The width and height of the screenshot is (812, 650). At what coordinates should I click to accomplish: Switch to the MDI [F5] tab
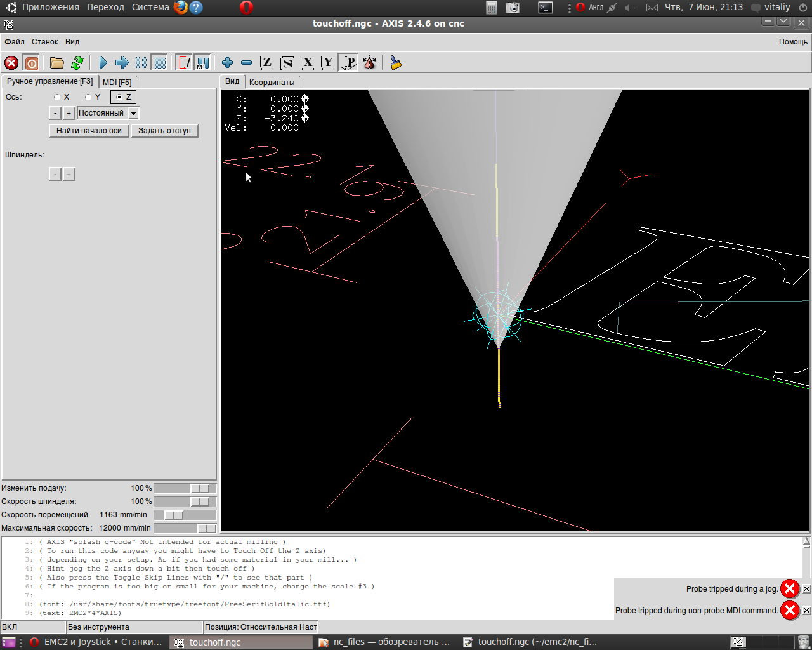point(117,83)
